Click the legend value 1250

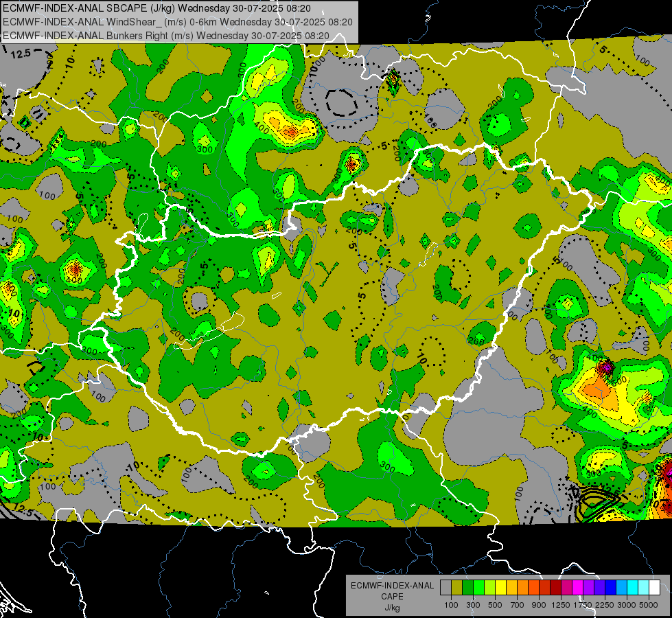561,605
